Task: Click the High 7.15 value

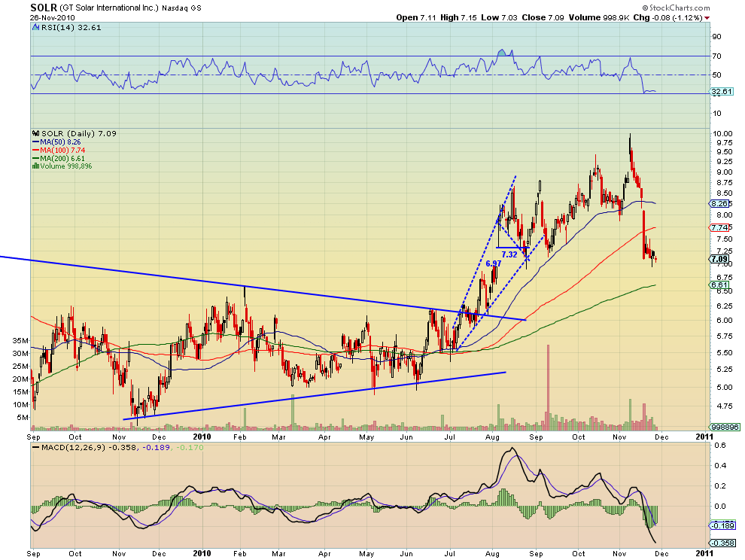Action: pos(458,17)
